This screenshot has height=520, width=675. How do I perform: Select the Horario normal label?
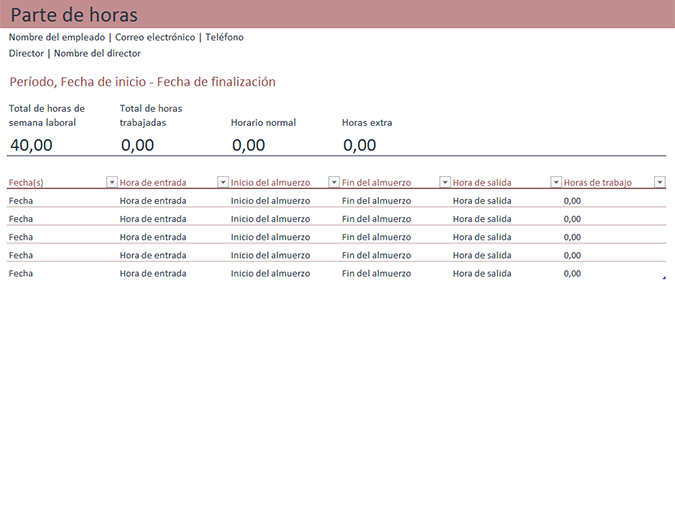pyautogui.click(x=263, y=123)
